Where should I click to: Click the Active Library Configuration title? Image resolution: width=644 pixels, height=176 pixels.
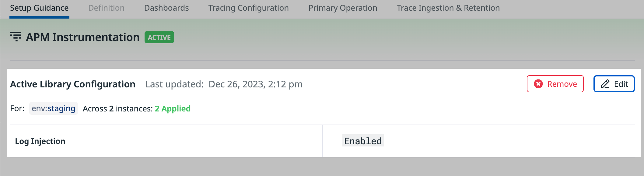click(73, 84)
